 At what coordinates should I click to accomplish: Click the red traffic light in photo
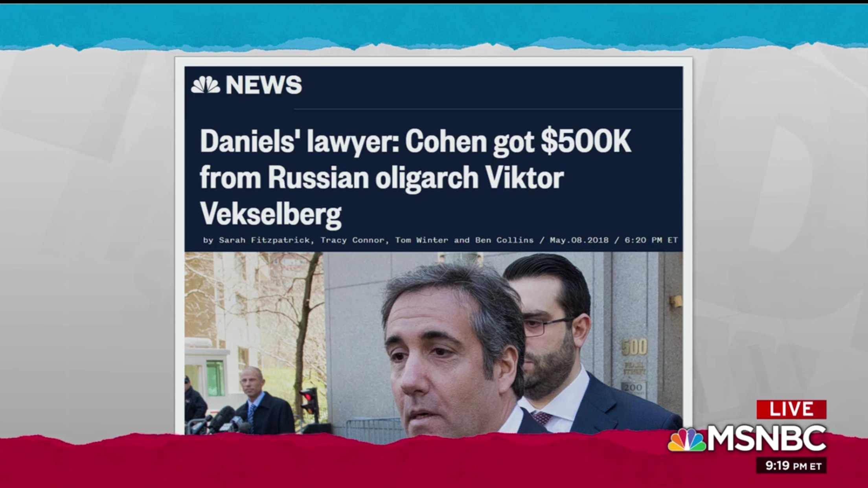(309, 400)
